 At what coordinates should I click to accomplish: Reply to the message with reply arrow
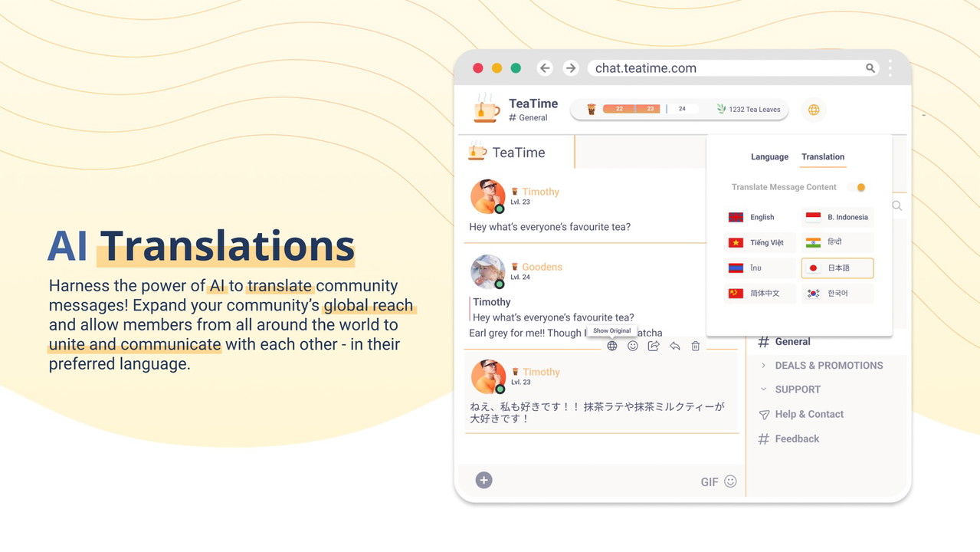click(x=675, y=346)
